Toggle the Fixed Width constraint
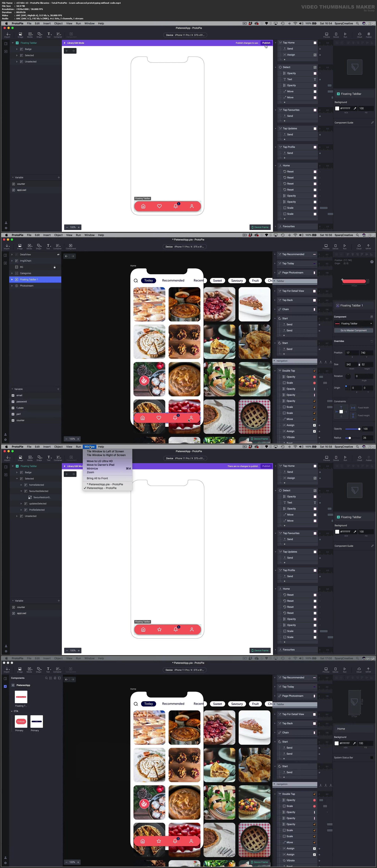Viewport: 377px width, 868px height. 353,408
